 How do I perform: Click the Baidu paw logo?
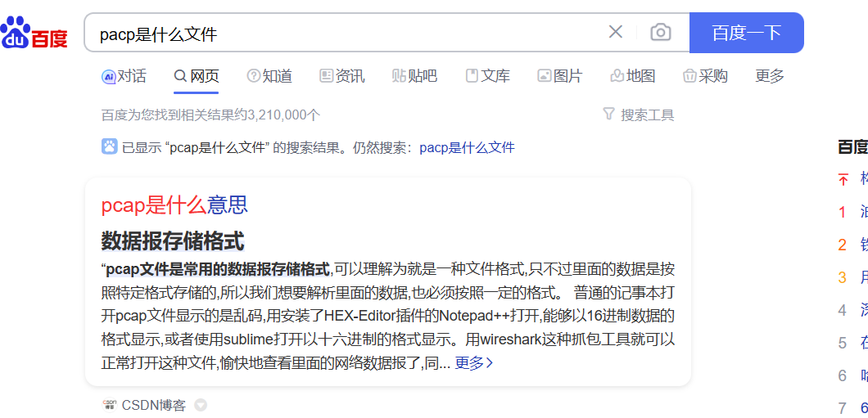[34, 33]
